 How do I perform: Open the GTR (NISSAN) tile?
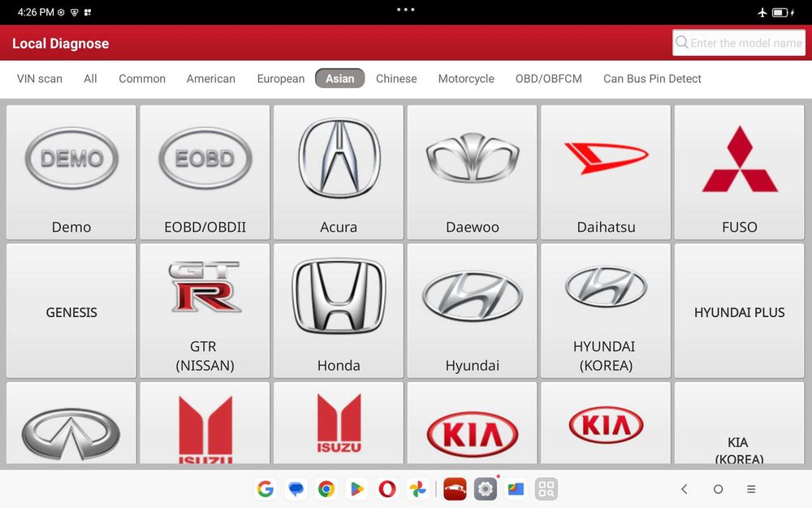205,311
